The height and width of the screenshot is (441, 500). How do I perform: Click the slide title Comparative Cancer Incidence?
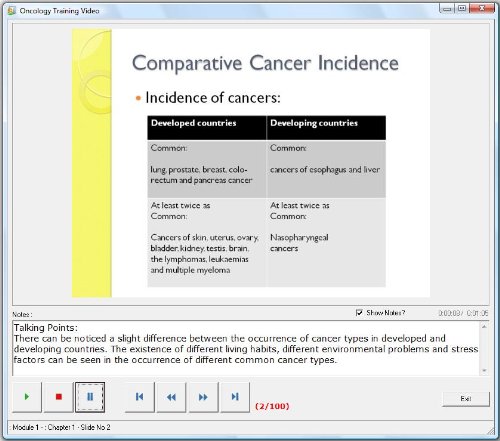[x=265, y=63]
